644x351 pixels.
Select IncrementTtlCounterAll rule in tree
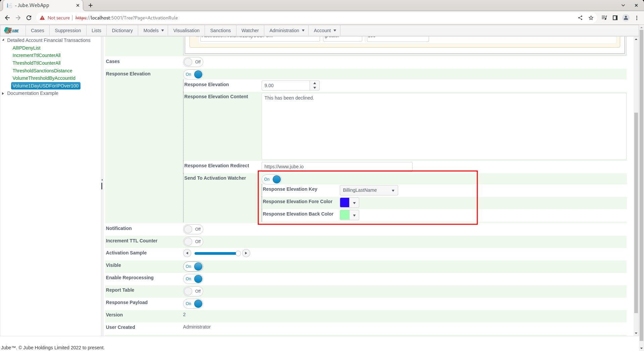37,55
